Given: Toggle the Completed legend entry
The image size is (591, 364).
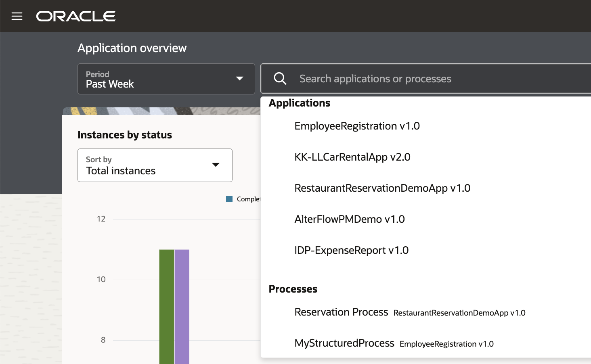Looking at the screenshot, I should (x=242, y=199).
